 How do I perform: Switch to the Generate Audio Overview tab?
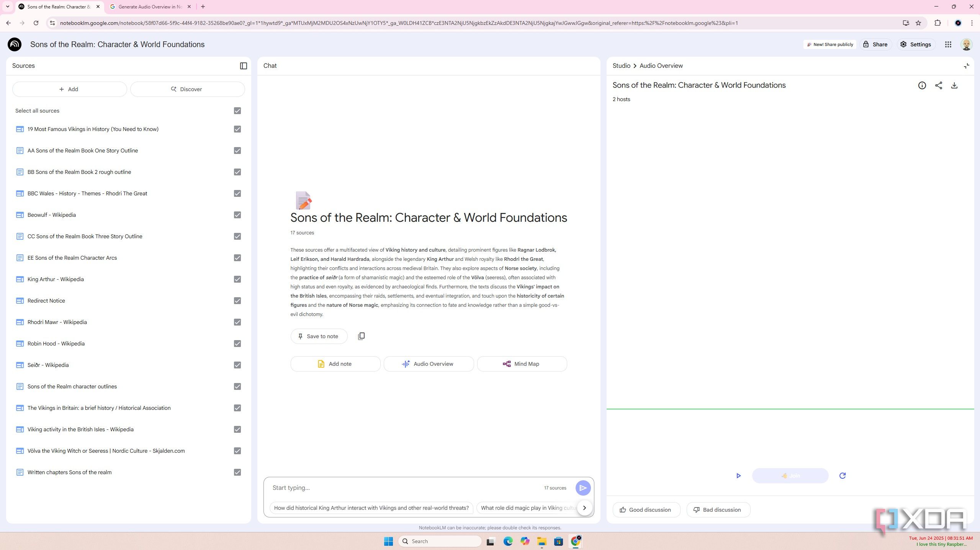[150, 7]
